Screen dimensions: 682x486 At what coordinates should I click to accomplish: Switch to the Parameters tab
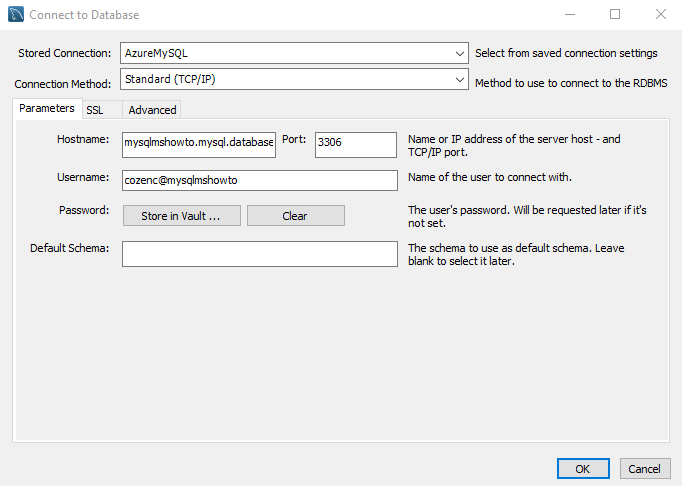click(47, 108)
